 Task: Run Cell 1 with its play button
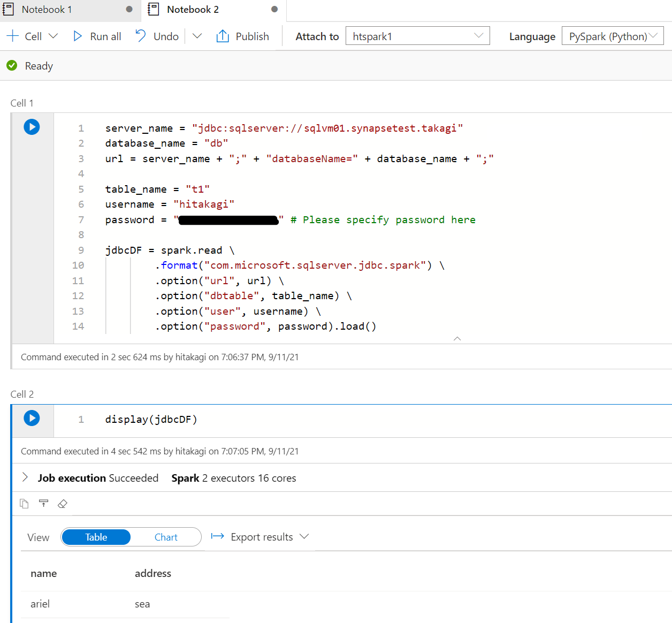32,127
